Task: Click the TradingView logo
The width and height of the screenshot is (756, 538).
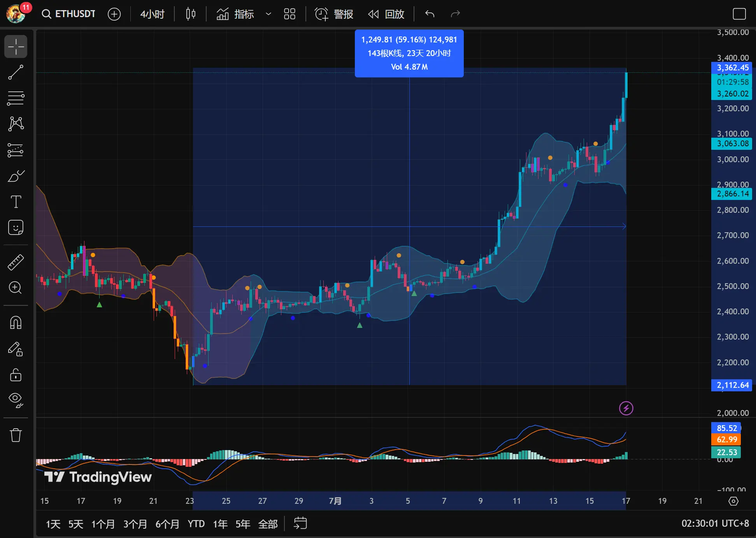Action: 98,477
